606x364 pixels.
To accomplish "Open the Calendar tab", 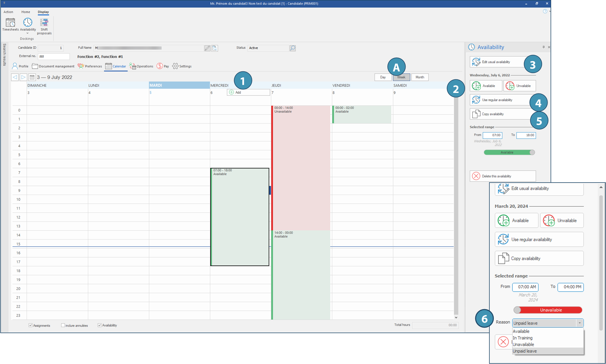I will [x=116, y=66].
